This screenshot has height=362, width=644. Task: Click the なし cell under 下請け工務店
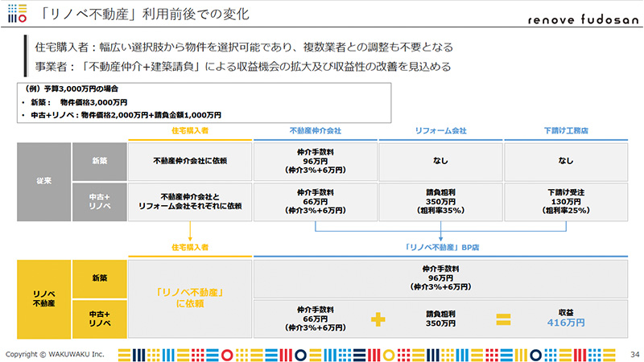[x=566, y=162]
